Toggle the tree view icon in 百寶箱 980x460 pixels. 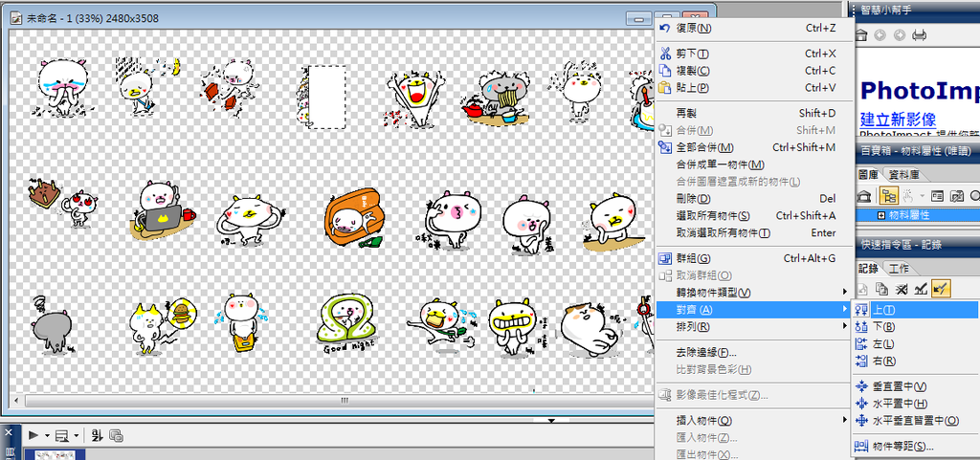(888, 195)
